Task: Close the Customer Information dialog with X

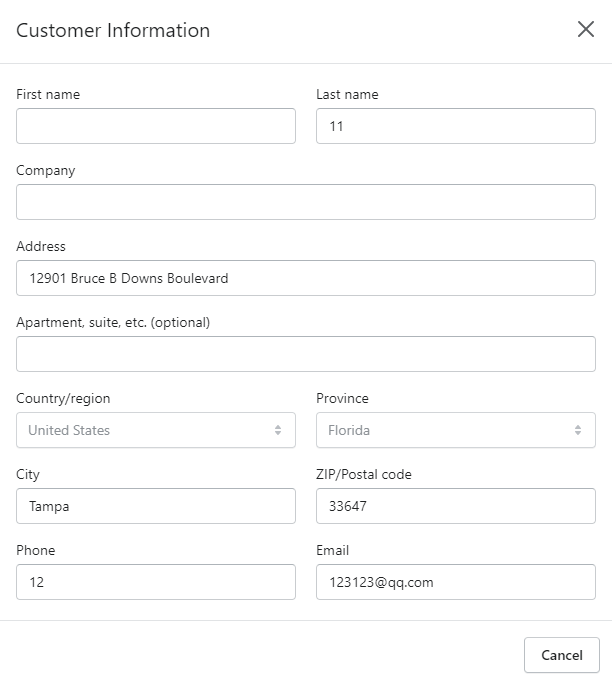Action: (586, 29)
